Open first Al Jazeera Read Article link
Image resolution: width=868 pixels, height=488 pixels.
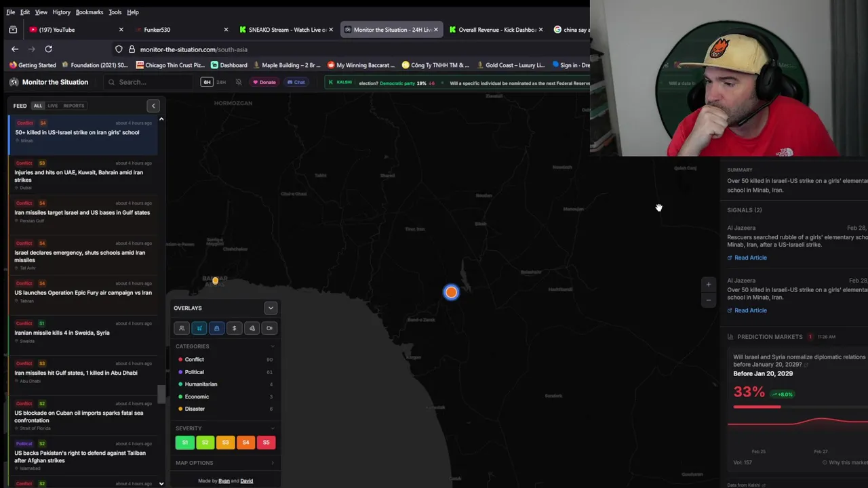point(747,258)
